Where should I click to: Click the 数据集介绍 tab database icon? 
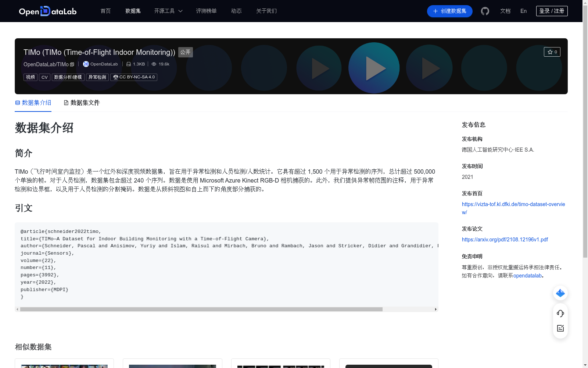click(x=18, y=103)
